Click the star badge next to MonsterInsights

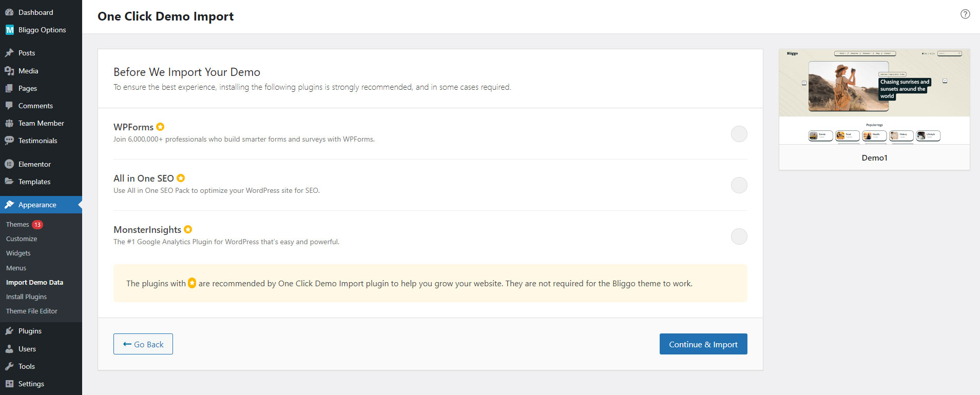point(188,229)
